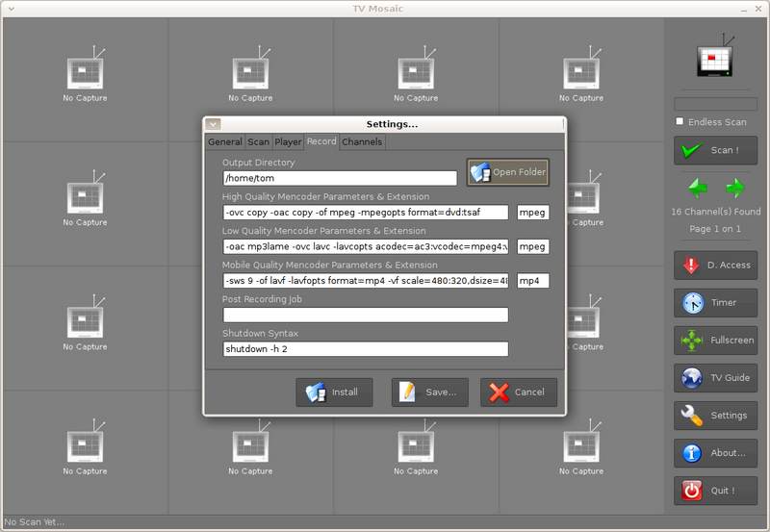
Task: Switch to the Channels tab
Action: [362, 141]
